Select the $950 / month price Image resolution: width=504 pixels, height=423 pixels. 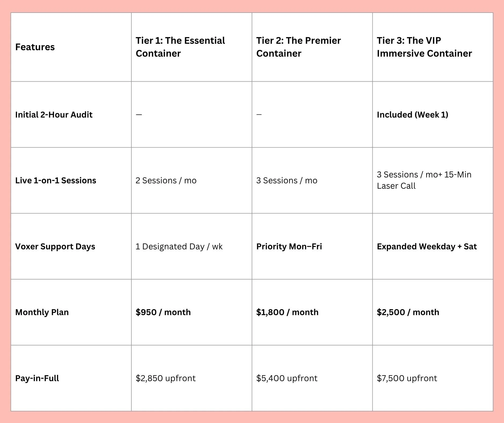[163, 312]
